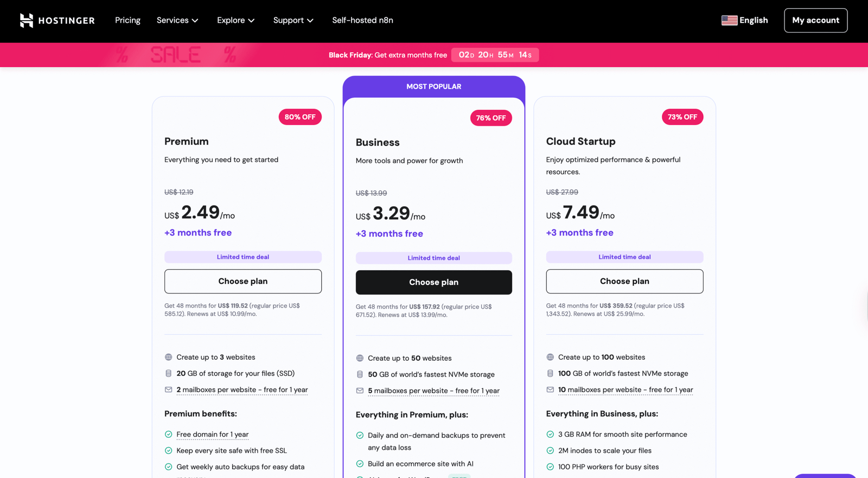Choose the Premium plan

coord(242,281)
